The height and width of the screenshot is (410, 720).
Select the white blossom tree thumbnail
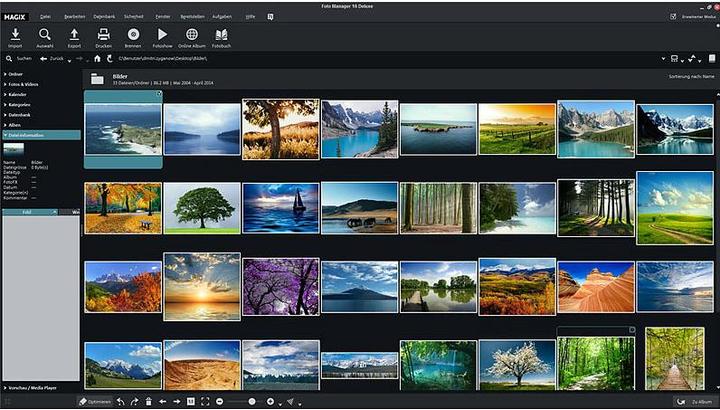point(517,365)
